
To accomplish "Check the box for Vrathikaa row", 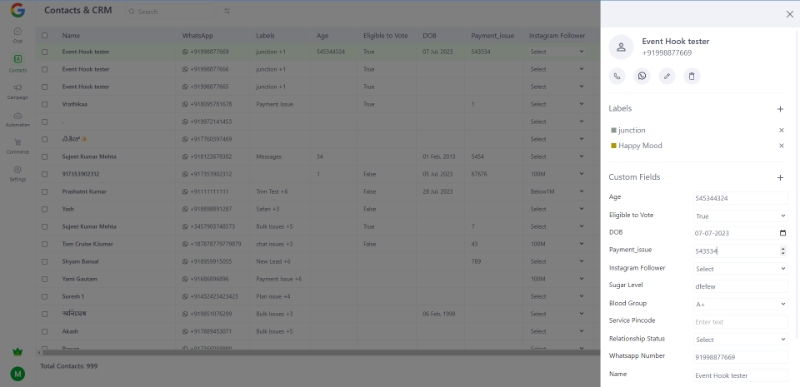I will tap(45, 104).
